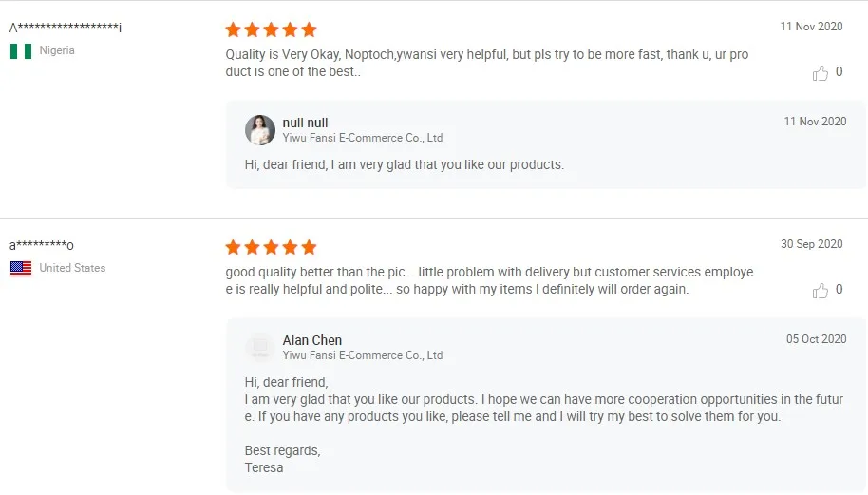Like the Nigeria reviewer's comment thumbs-up
The height and width of the screenshot is (495, 868).
821,73
